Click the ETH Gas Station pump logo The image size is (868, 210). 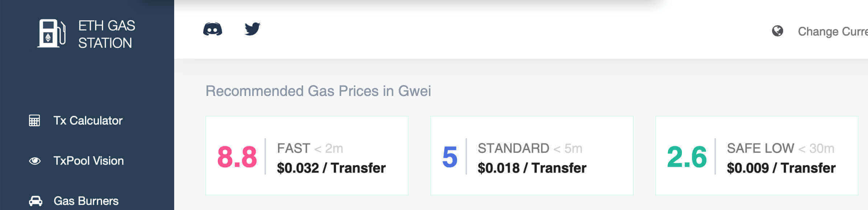click(x=52, y=33)
